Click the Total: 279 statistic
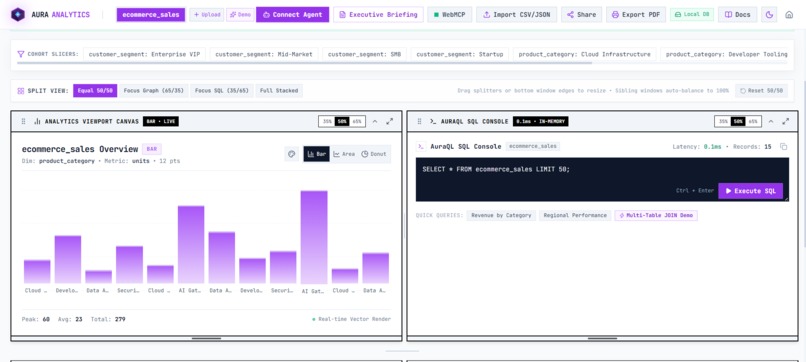The width and height of the screenshot is (806, 362). click(x=108, y=319)
